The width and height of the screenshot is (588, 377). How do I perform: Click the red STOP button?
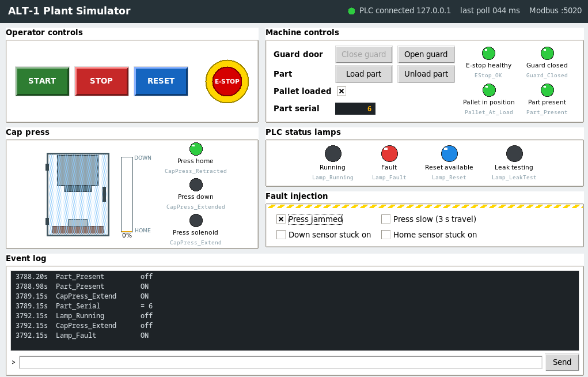coord(101,81)
